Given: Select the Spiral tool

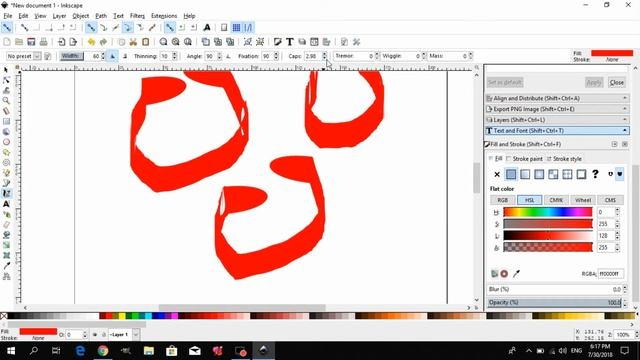Looking at the screenshot, I should [6, 162].
